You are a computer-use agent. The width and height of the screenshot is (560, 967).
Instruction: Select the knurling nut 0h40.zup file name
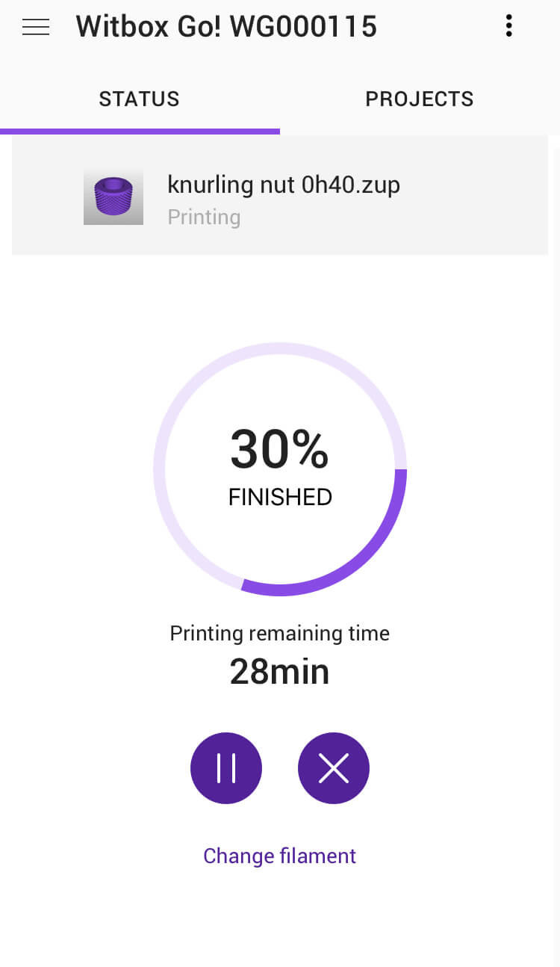point(284,185)
